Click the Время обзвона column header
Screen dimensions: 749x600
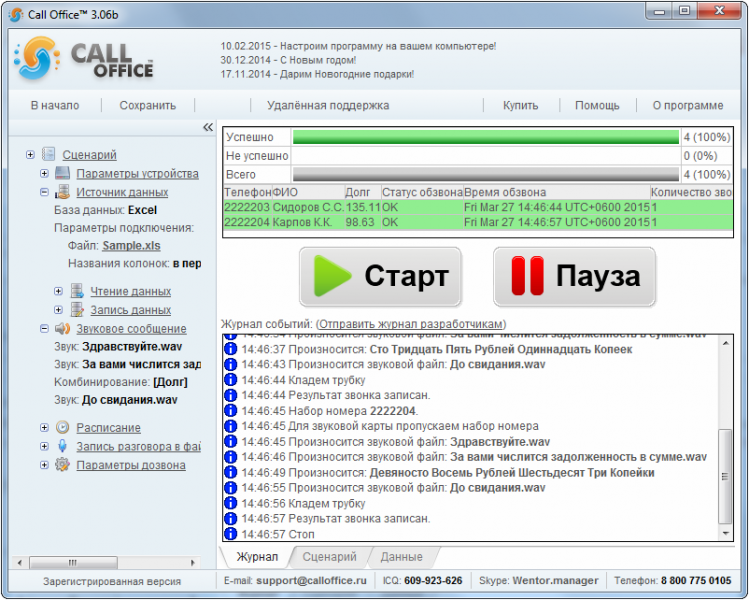pyautogui.click(x=556, y=192)
